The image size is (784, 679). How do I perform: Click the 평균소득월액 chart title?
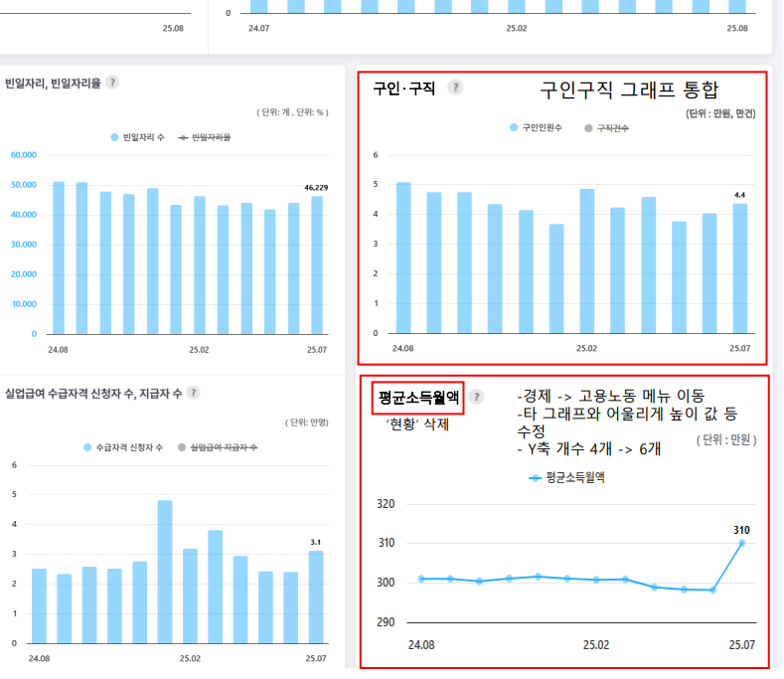tap(418, 398)
